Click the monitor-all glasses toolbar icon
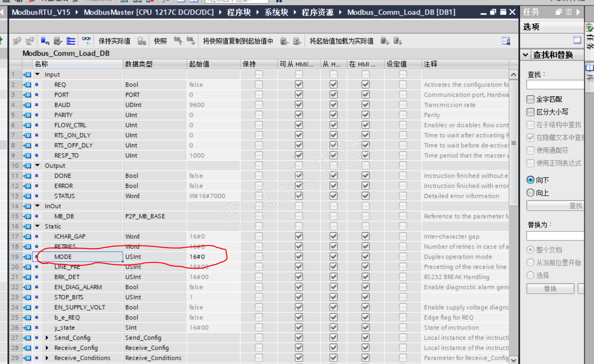594x364 pixels. 87,41
